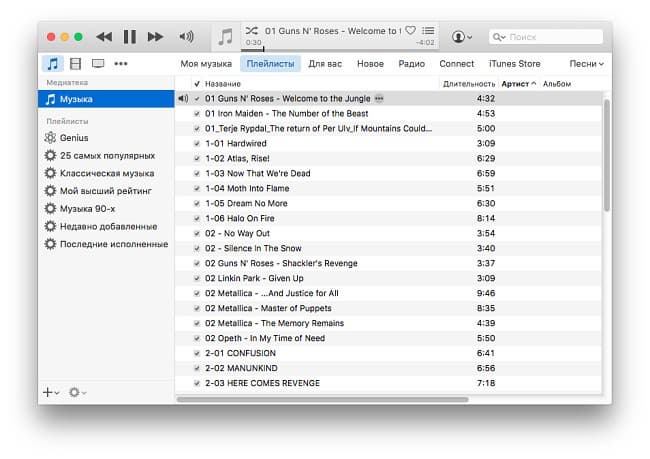Image resolution: width=650 pixels, height=459 pixels.
Task: Click the add playlist plus button
Action: point(51,392)
